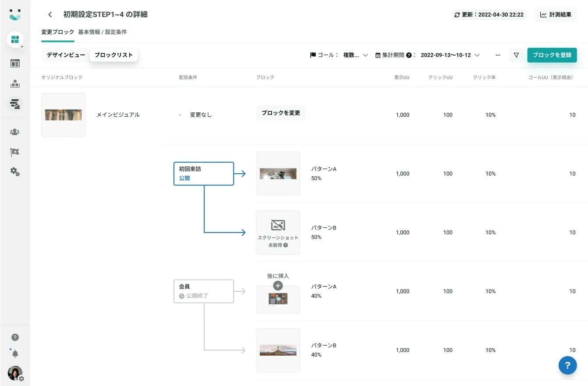This screenshot has height=386, width=588.
Task: Open the browser-window panel icon in sidebar
Action: 15,63
